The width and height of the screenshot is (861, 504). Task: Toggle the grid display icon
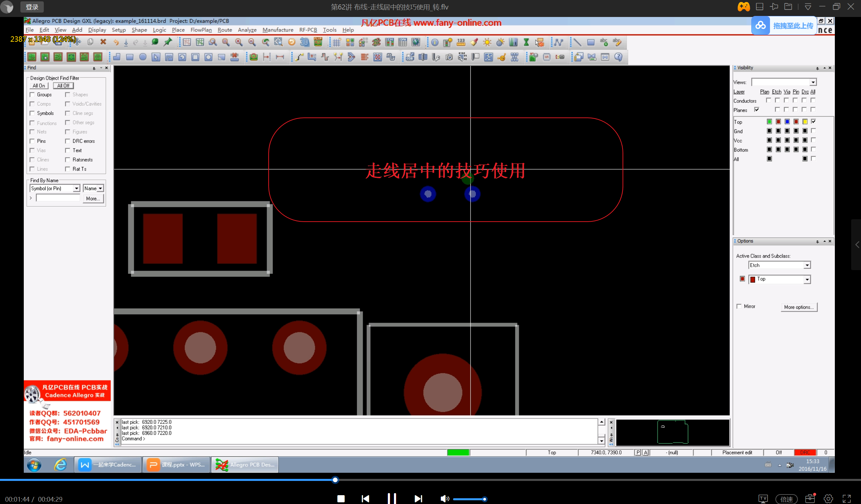(337, 42)
